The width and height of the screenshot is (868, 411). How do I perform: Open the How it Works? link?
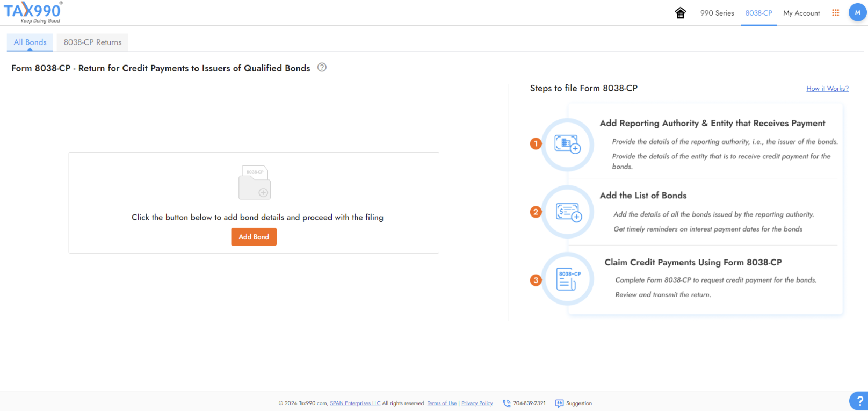tap(827, 89)
